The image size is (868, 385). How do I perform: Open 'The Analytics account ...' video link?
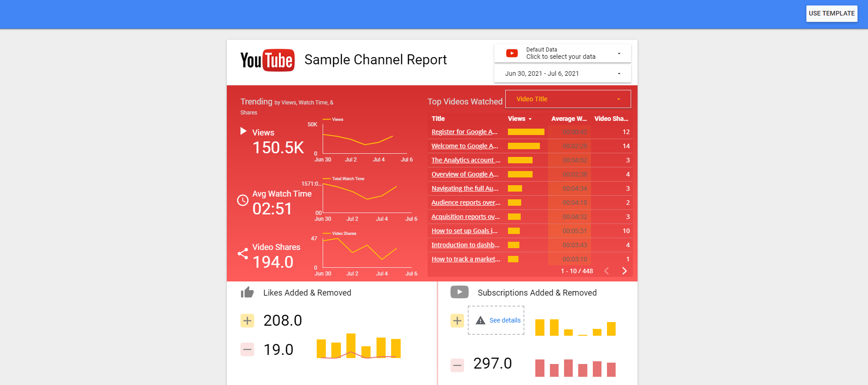click(x=466, y=160)
